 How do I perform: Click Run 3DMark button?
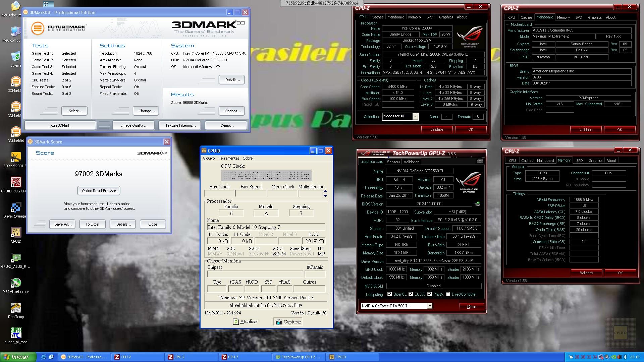(60, 125)
